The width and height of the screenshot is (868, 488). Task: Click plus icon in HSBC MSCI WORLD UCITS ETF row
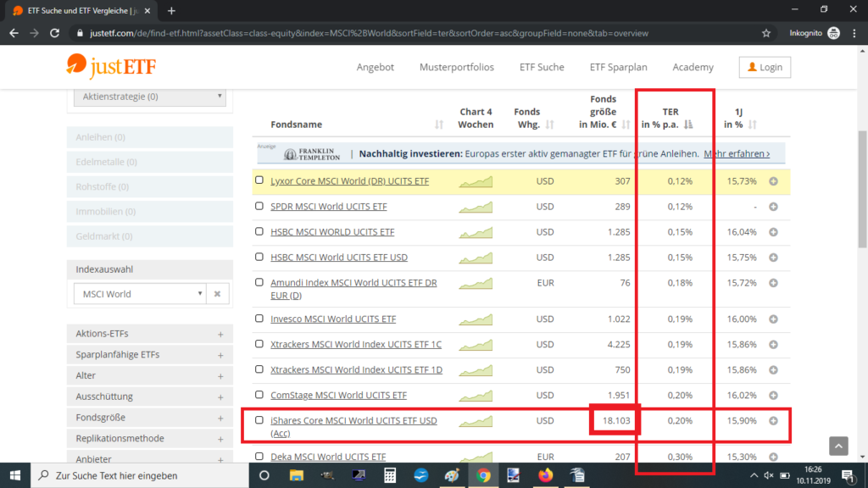tap(773, 232)
